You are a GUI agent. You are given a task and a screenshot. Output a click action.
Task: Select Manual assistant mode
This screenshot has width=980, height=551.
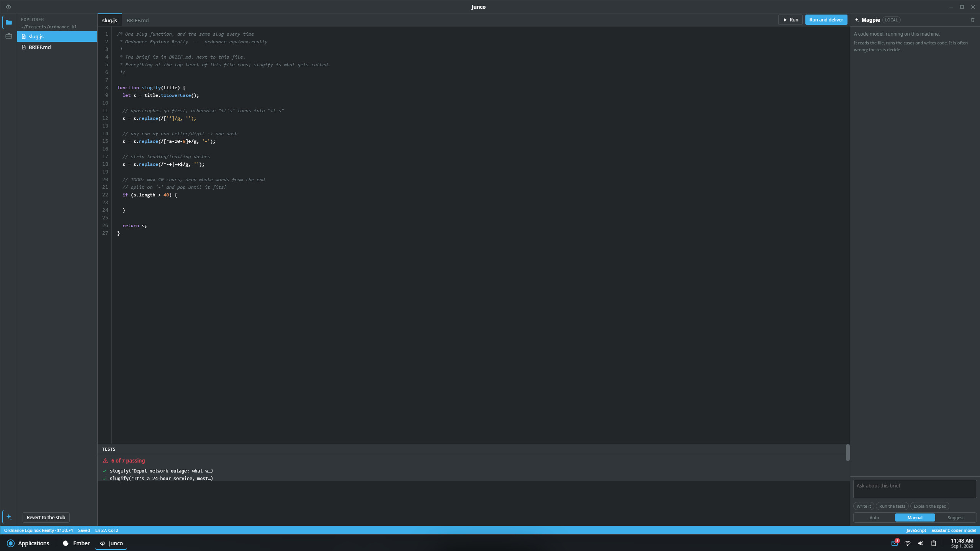915,518
